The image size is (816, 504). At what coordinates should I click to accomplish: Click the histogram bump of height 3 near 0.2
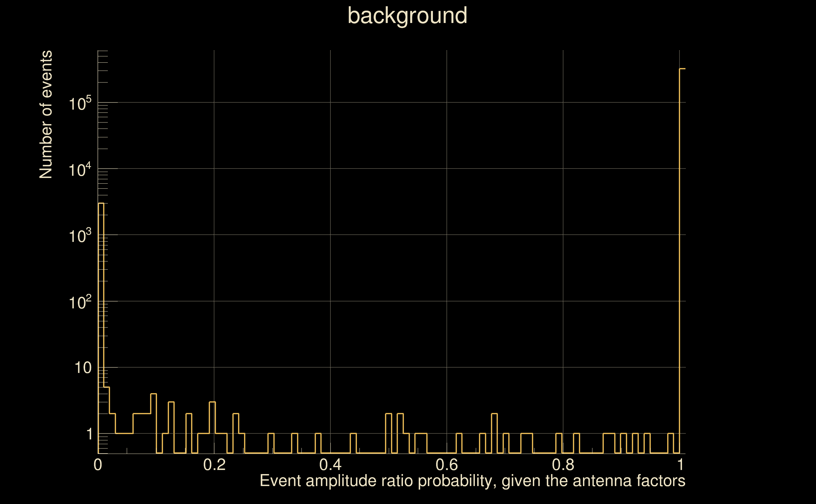[x=212, y=402]
